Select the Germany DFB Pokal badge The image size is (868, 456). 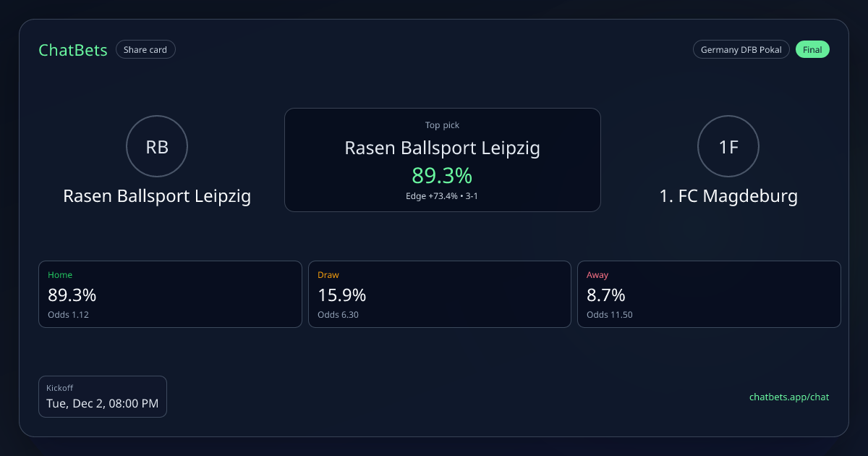[x=741, y=50]
